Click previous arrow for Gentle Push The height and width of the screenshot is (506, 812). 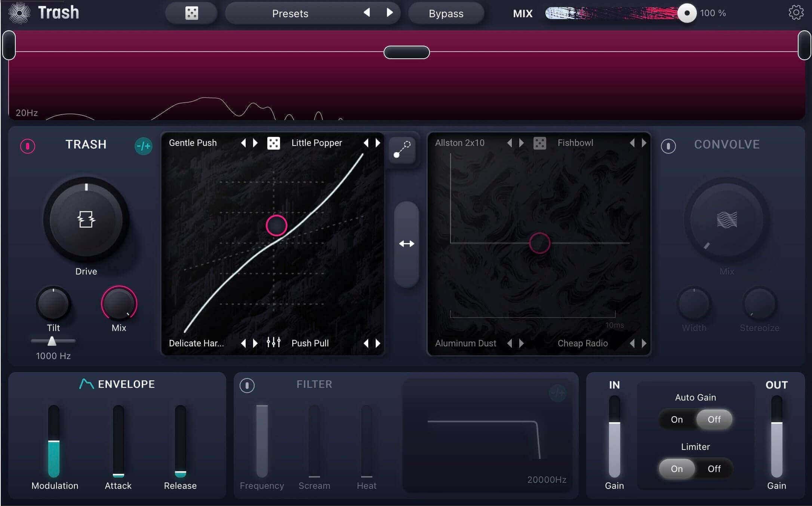click(243, 143)
